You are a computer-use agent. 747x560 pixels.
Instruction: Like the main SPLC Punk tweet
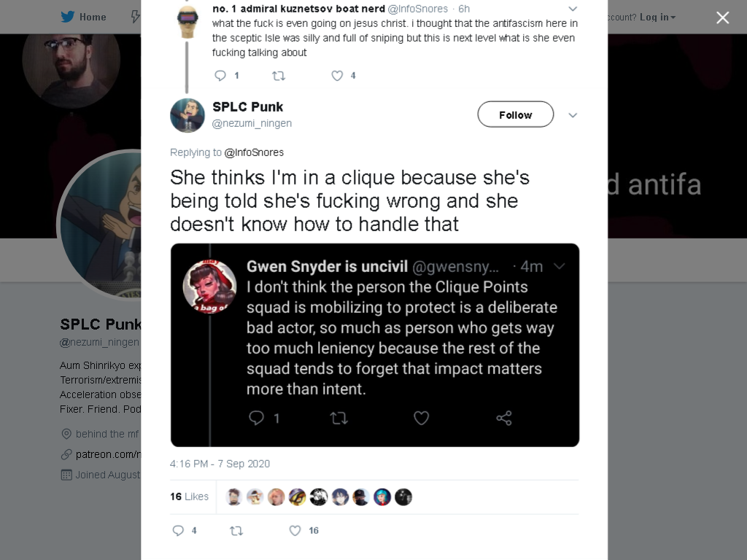click(295, 531)
